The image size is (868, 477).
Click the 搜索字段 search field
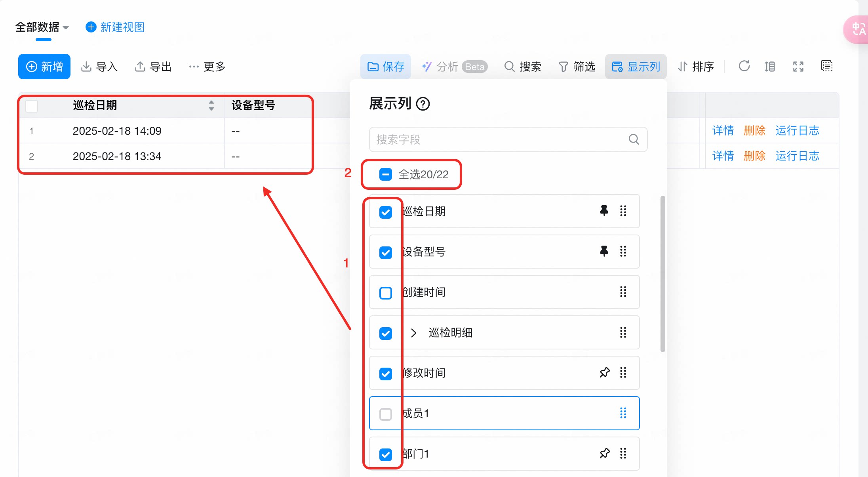pyautogui.click(x=508, y=139)
